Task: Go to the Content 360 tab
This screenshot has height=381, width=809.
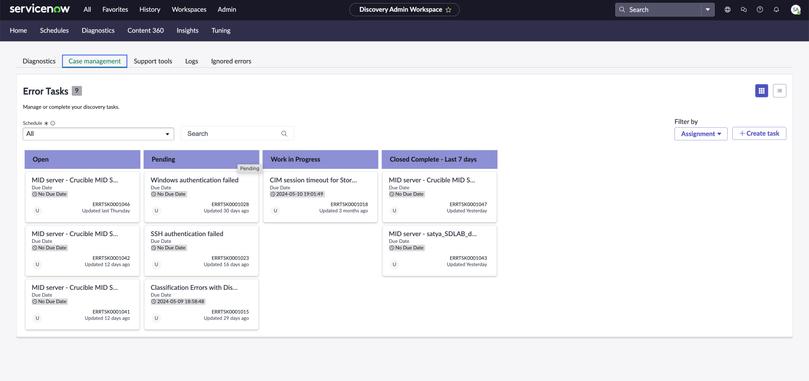Action: coord(145,30)
